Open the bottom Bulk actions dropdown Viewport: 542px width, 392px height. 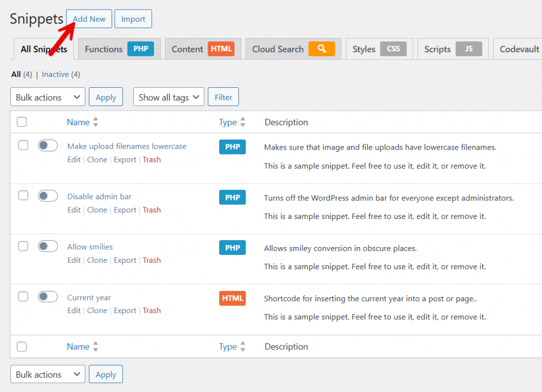(x=48, y=375)
